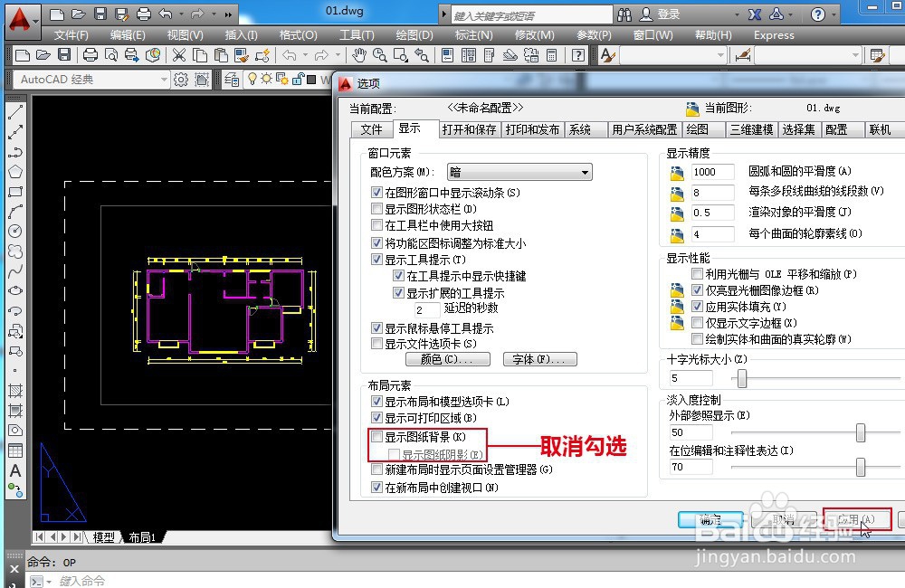Click the keyword search box in title bar

pyautogui.click(x=531, y=15)
